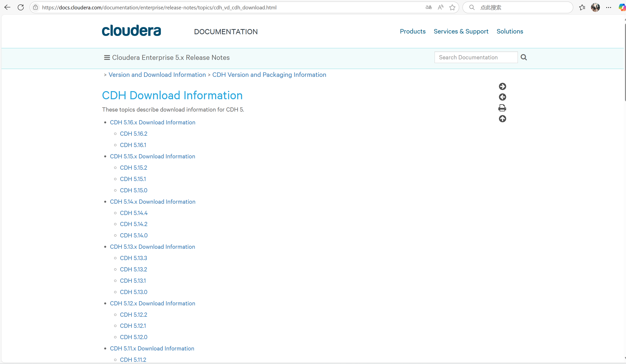626x364 pixels.
Task: Click the next page arrow icon
Action: [502, 86]
